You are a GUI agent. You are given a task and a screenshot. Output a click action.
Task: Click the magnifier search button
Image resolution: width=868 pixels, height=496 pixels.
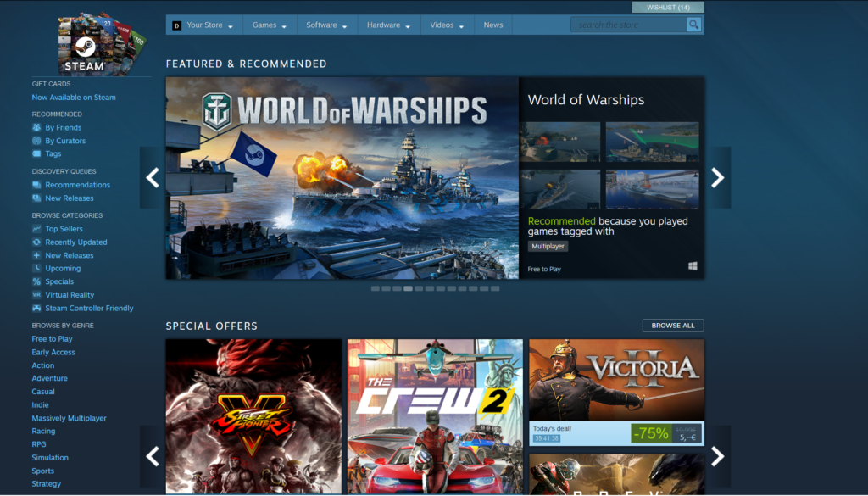click(x=693, y=25)
